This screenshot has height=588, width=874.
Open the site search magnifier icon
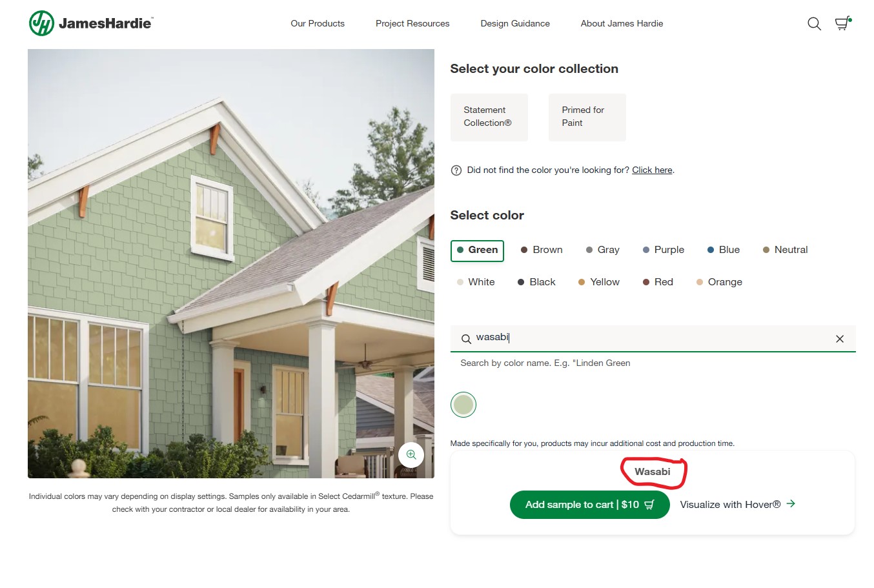click(814, 24)
